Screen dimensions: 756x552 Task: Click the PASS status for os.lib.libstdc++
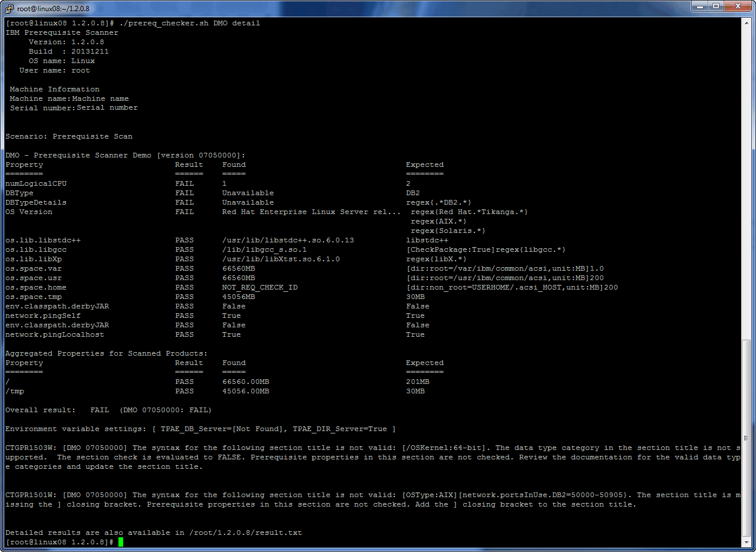[x=184, y=240]
